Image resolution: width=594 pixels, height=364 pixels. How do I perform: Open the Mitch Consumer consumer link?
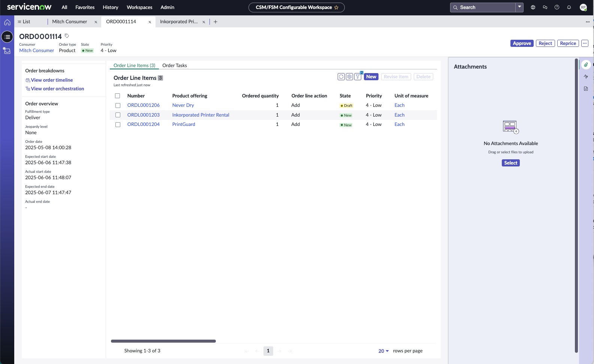point(37,50)
